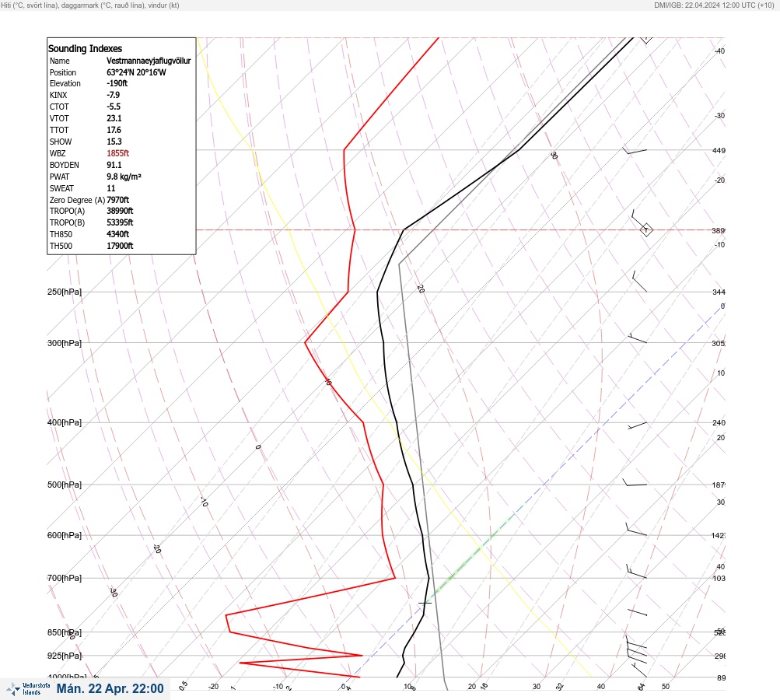Click the Veðurstofa Íslands logo

[x=28, y=689]
